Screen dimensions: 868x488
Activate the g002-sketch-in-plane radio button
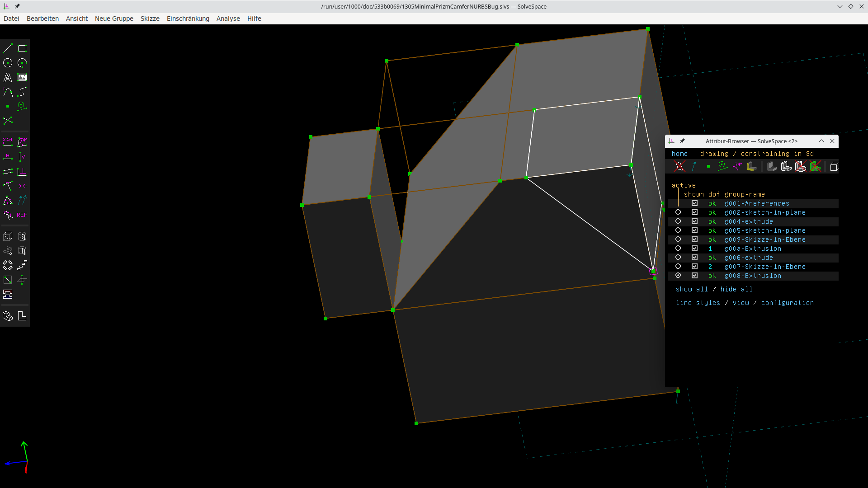(x=679, y=212)
